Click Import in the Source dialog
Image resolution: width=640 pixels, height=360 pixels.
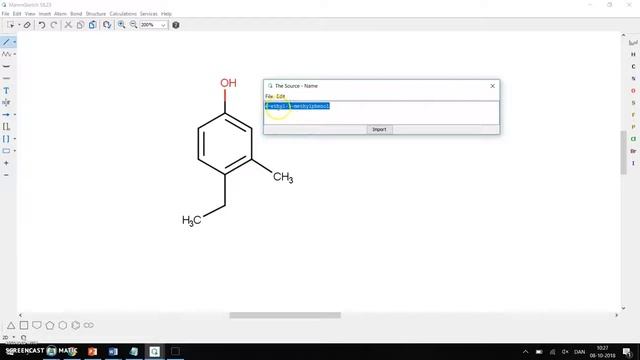click(379, 129)
